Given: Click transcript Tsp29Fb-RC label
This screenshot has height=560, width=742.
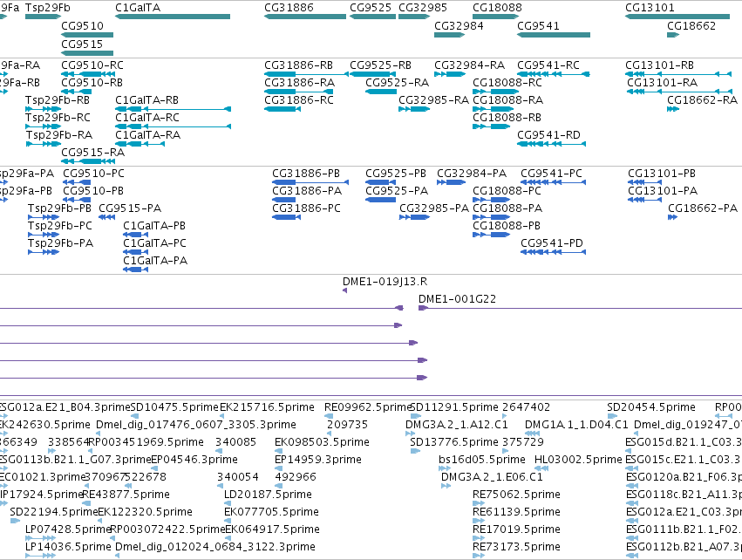Looking at the screenshot, I should point(58,118).
